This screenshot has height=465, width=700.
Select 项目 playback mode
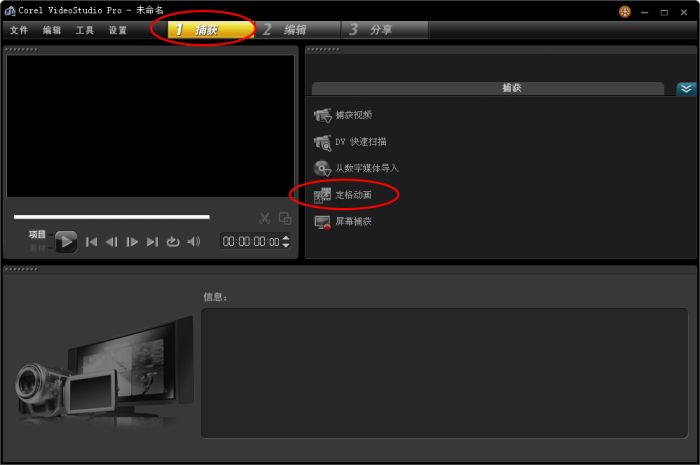(38, 235)
